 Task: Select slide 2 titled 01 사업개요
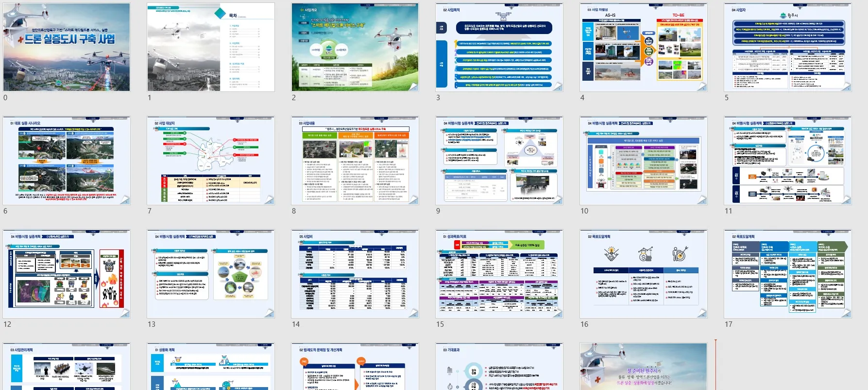(355, 47)
